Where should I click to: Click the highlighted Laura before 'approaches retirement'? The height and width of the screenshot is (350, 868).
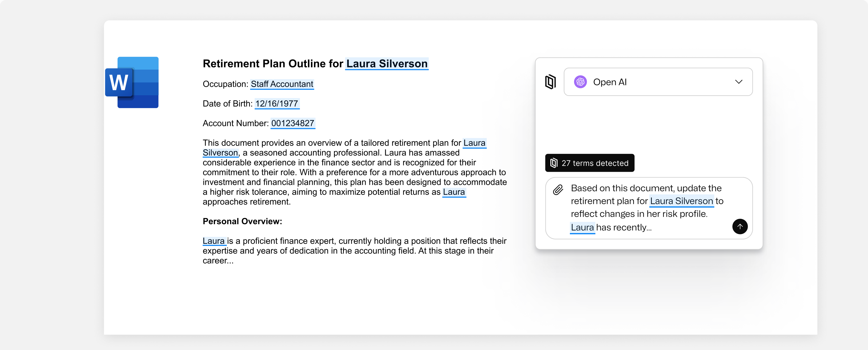(x=454, y=192)
